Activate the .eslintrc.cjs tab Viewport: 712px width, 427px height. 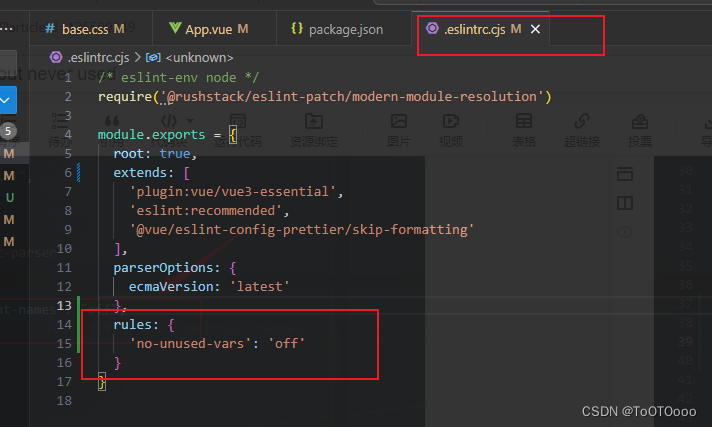pos(474,29)
